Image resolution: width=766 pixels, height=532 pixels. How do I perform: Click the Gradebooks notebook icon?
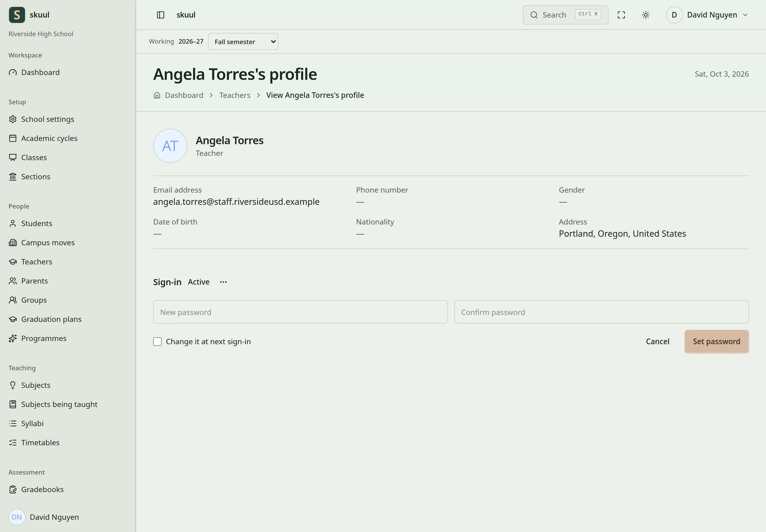pos(13,489)
